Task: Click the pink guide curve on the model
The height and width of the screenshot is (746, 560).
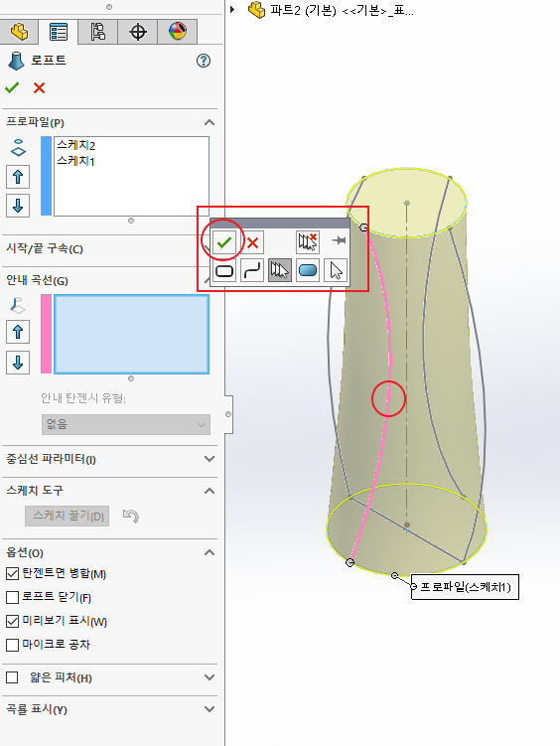Action: [x=388, y=398]
